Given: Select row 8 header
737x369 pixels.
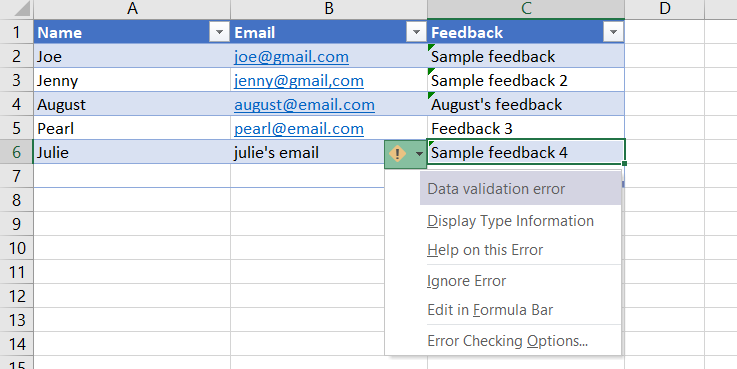Looking at the screenshot, I should [x=16, y=200].
